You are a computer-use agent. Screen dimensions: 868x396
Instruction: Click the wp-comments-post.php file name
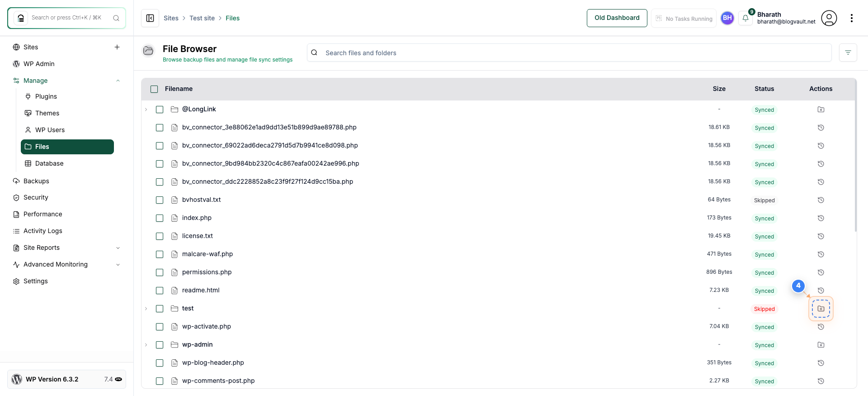tap(218, 381)
